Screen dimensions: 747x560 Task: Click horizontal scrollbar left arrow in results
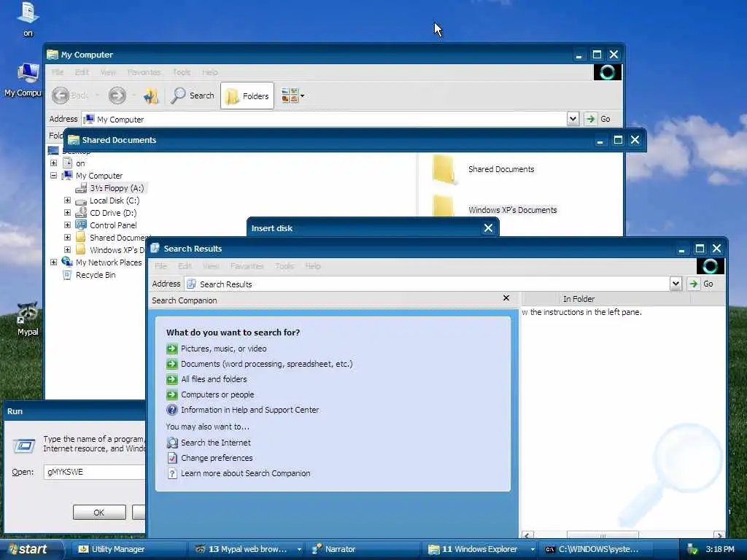pyautogui.click(x=527, y=535)
